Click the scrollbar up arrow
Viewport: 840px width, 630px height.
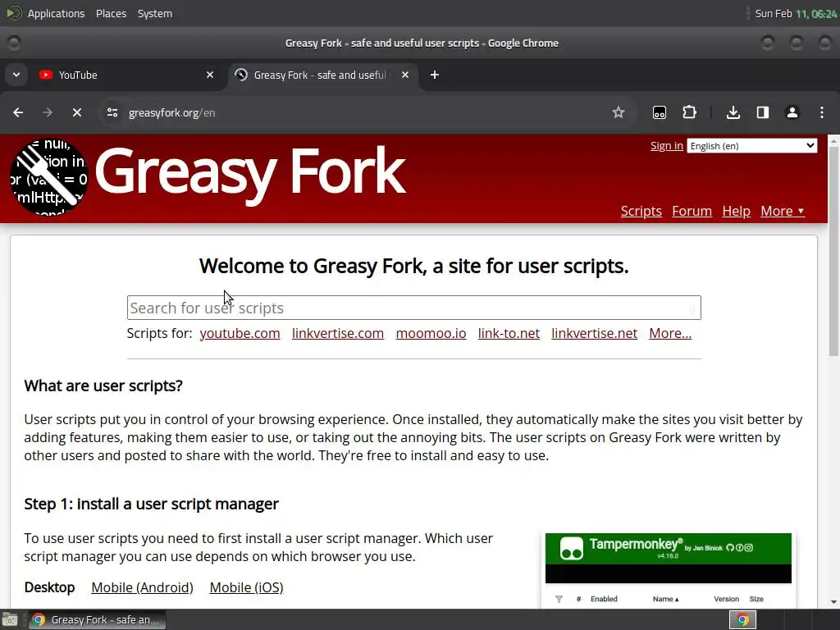(833, 141)
